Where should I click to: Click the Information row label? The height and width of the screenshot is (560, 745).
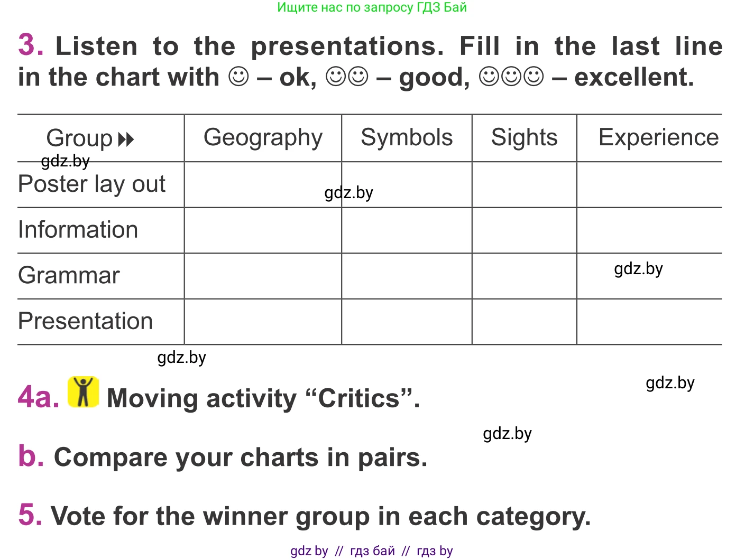78,230
